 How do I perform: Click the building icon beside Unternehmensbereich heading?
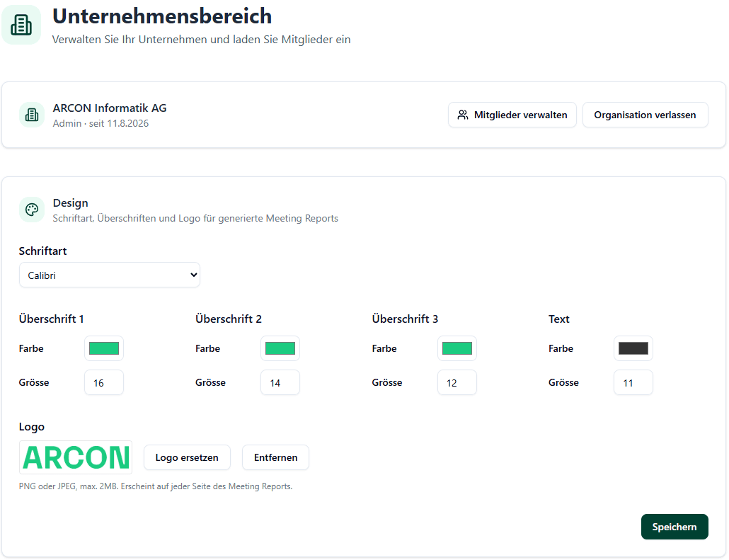(21, 25)
